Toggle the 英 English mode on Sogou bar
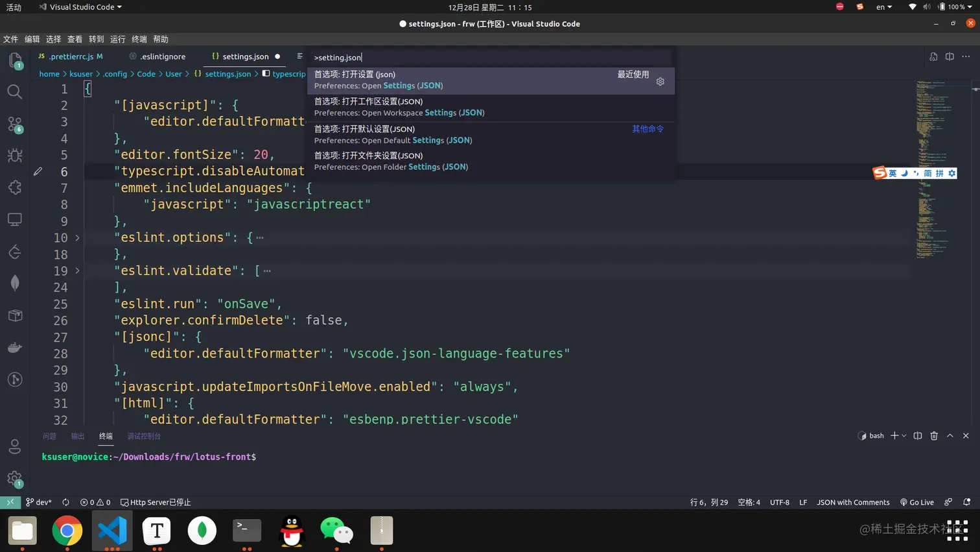This screenshot has width=980, height=552. click(892, 173)
